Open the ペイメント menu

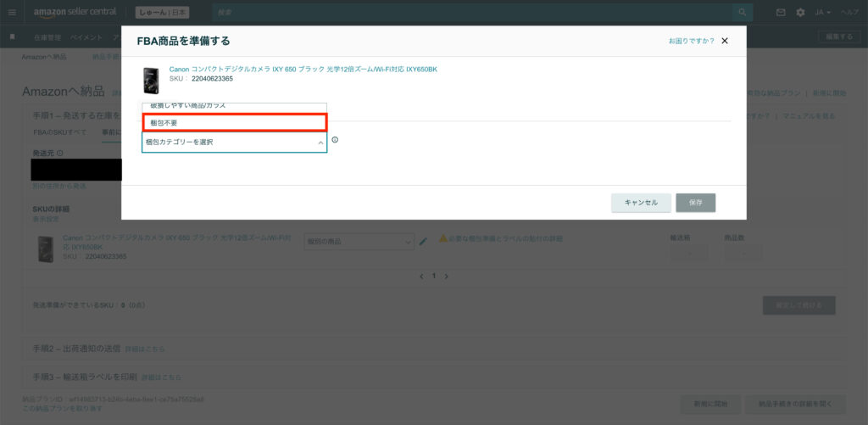click(86, 37)
